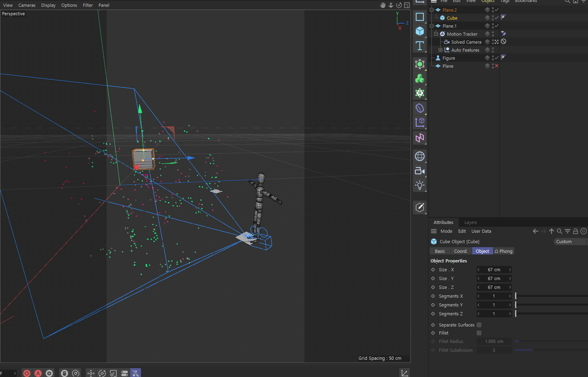Expand the Auto Features tree node
This screenshot has height=377, width=588.
(440, 50)
